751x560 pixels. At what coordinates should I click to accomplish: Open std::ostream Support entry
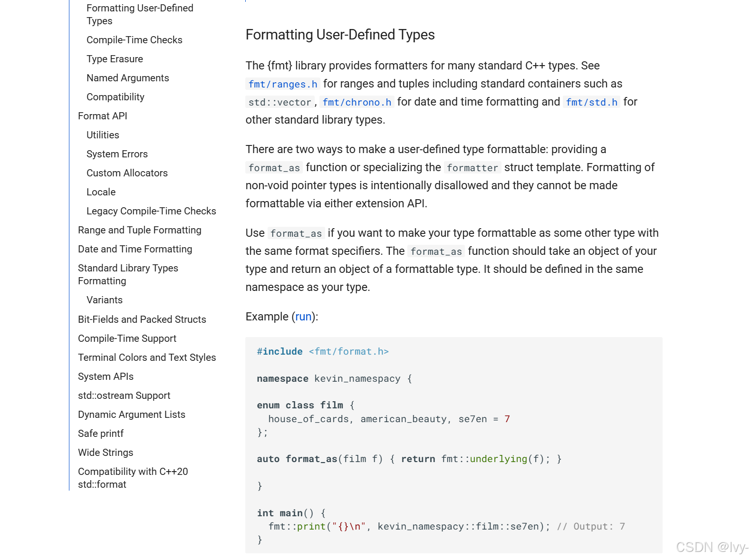124,396
